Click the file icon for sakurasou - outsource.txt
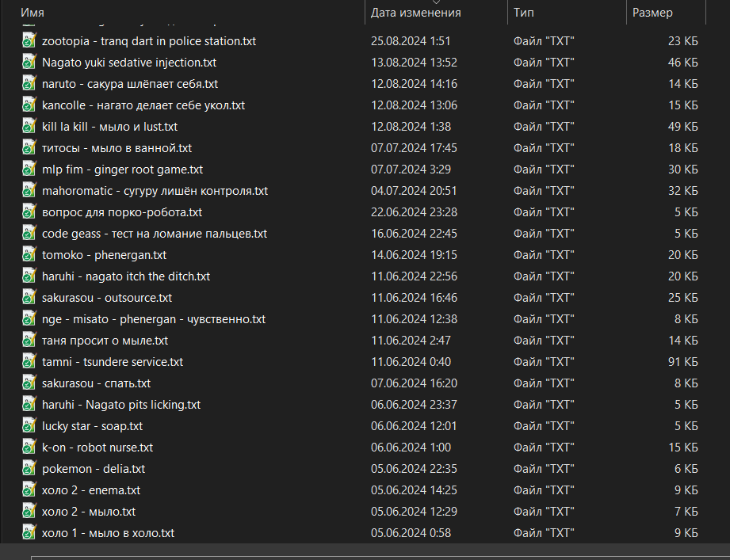Viewport: 730px width, 560px height. (29, 297)
